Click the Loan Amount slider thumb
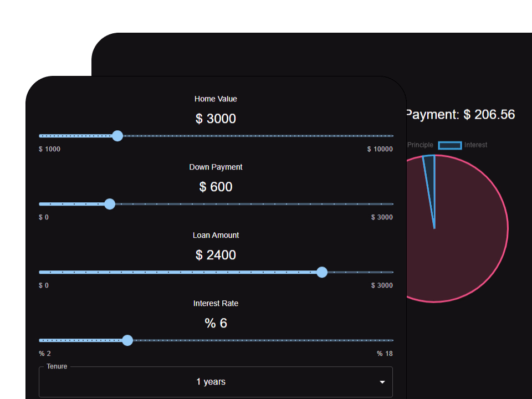 pyautogui.click(x=321, y=272)
